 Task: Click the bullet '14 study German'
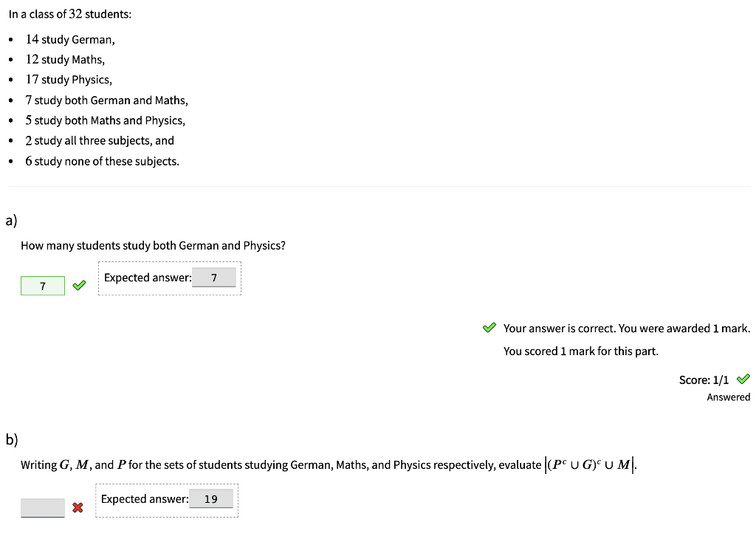70,39
